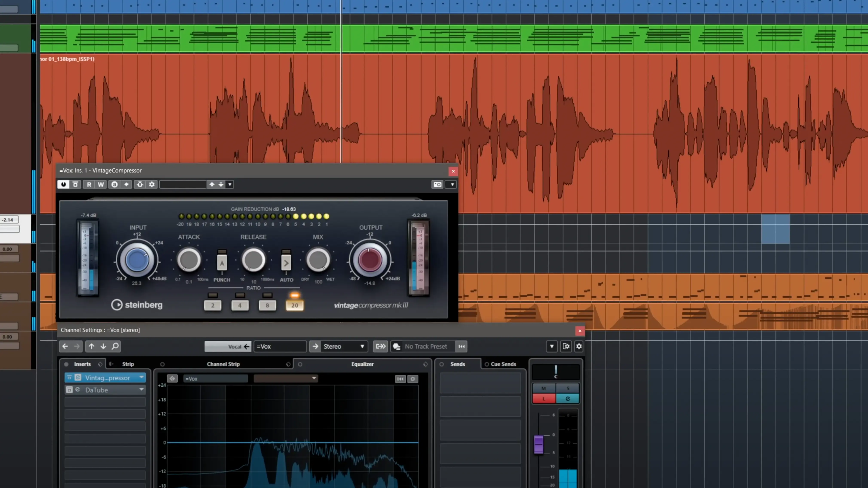Expand the DaTube insert slot dropdown
The width and height of the screenshot is (868, 488).
tap(142, 390)
